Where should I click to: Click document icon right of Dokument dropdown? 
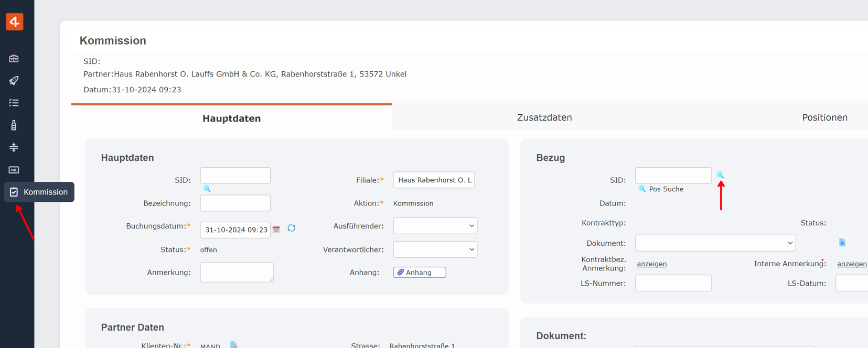[x=842, y=243]
